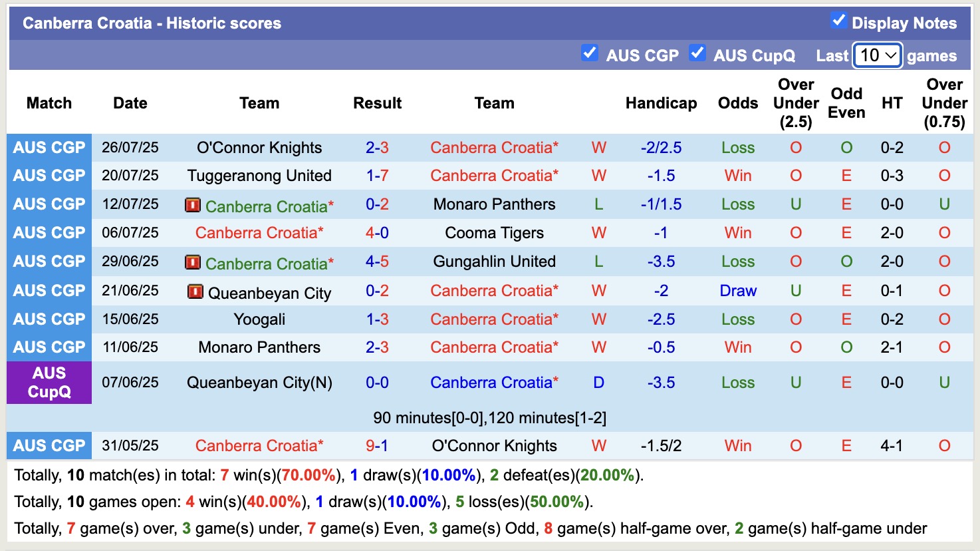Open O'Connor Knights team page
Image resolution: width=980 pixels, height=551 pixels.
tap(259, 147)
